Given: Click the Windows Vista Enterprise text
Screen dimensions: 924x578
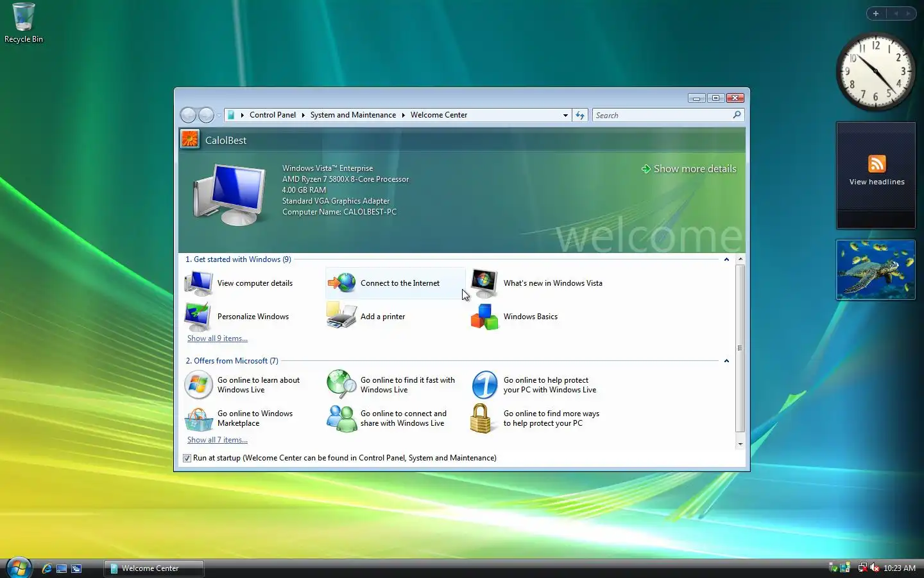Looking at the screenshot, I should (327, 168).
